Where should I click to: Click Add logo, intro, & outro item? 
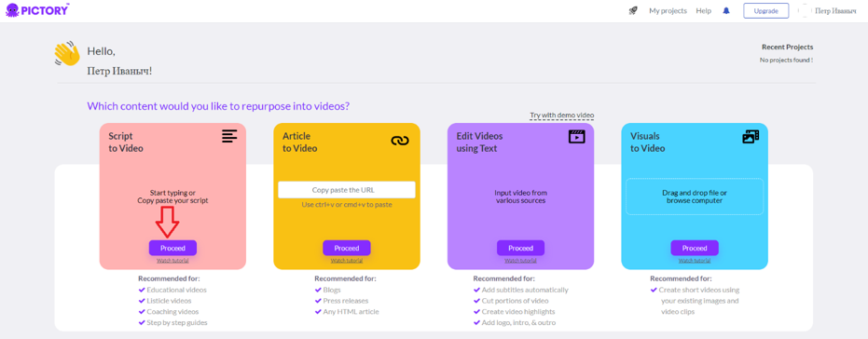pyautogui.click(x=518, y=322)
